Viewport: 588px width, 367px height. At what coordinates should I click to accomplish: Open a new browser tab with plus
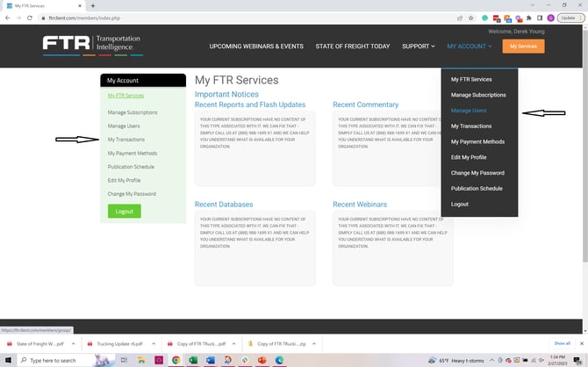[x=93, y=5]
